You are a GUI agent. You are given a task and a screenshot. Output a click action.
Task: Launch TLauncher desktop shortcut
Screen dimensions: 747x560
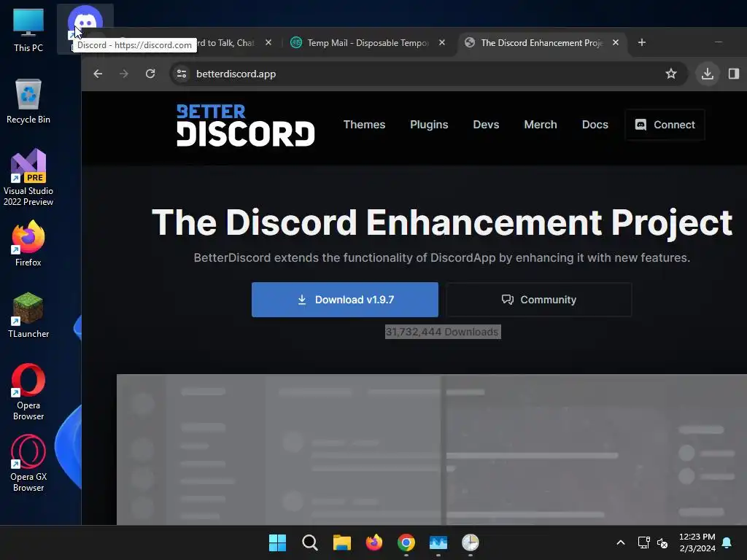coord(28,315)
